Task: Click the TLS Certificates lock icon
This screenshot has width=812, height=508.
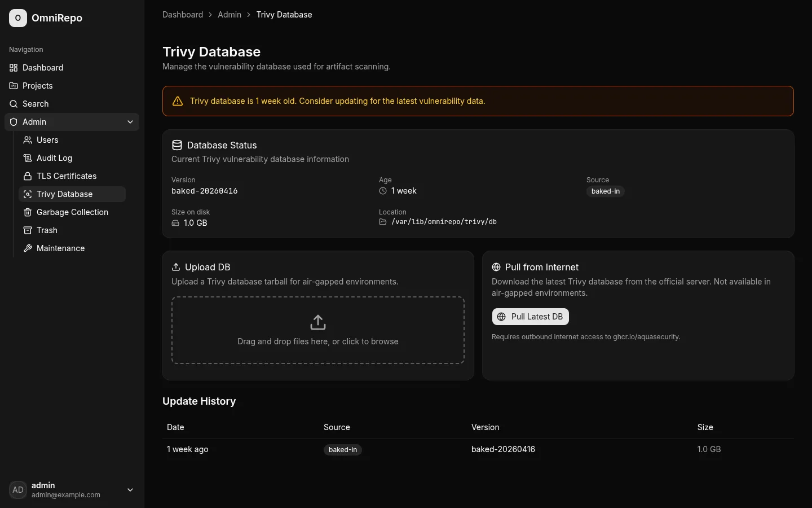Action: tap(28, 176)
